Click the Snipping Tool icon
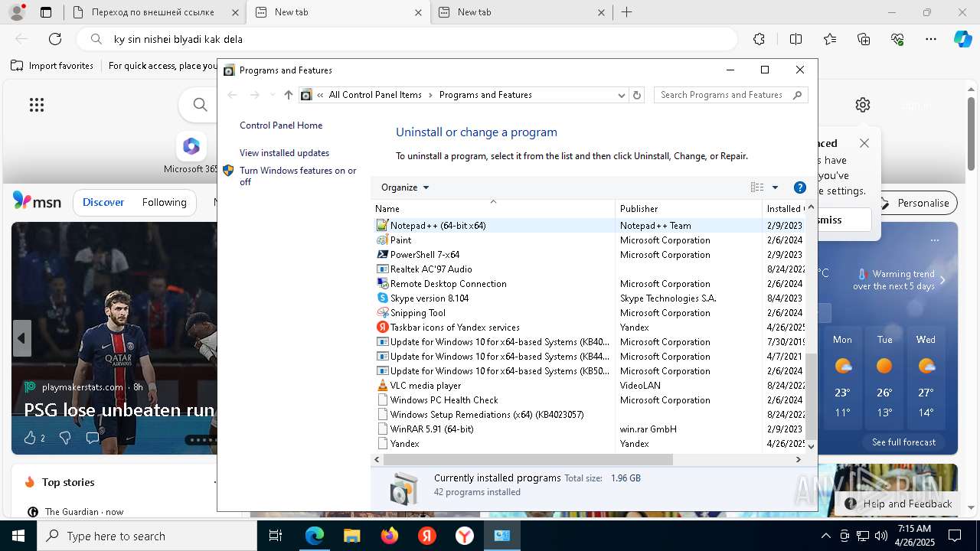The height and width of the screenshot is (551, 980). pyautogui.click(x=383, y=312)
